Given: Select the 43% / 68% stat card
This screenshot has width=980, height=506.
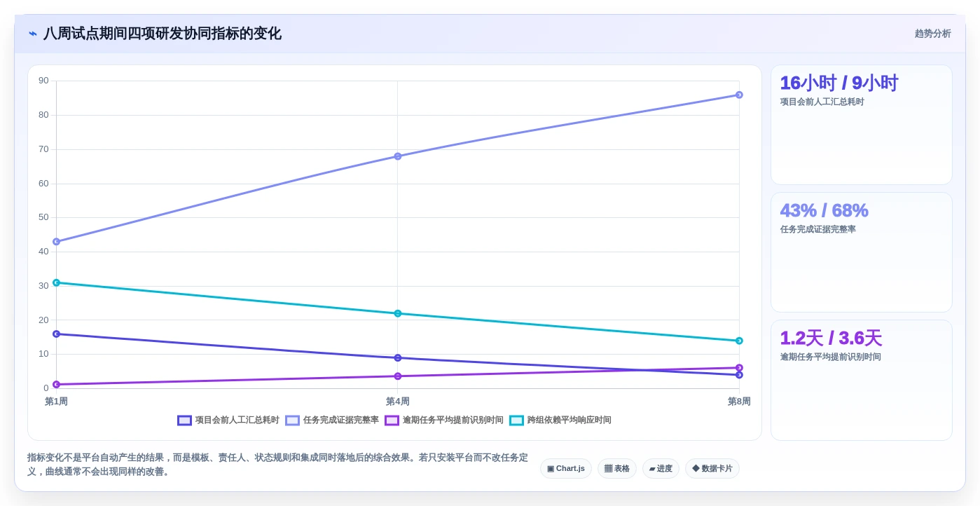Looking at the screenshot, I should (x=862, y=252).
